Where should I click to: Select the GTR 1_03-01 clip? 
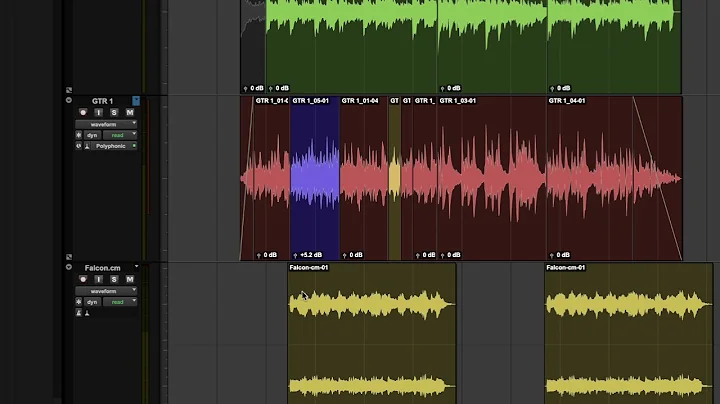pos(492,178)
